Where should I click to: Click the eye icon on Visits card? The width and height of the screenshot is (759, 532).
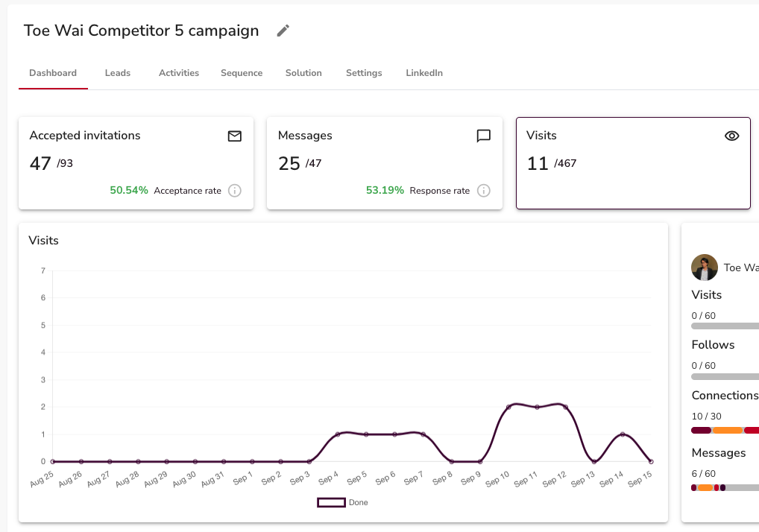[731, 136]
